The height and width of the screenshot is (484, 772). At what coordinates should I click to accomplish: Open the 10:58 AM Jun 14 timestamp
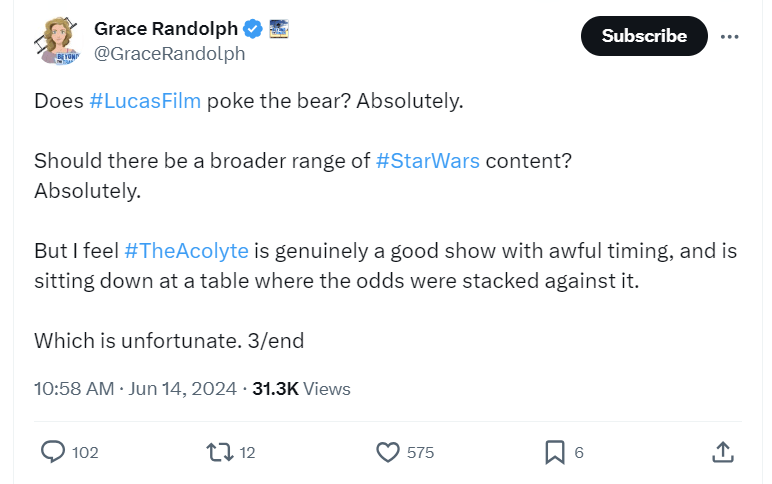click(x=135, y=388)
